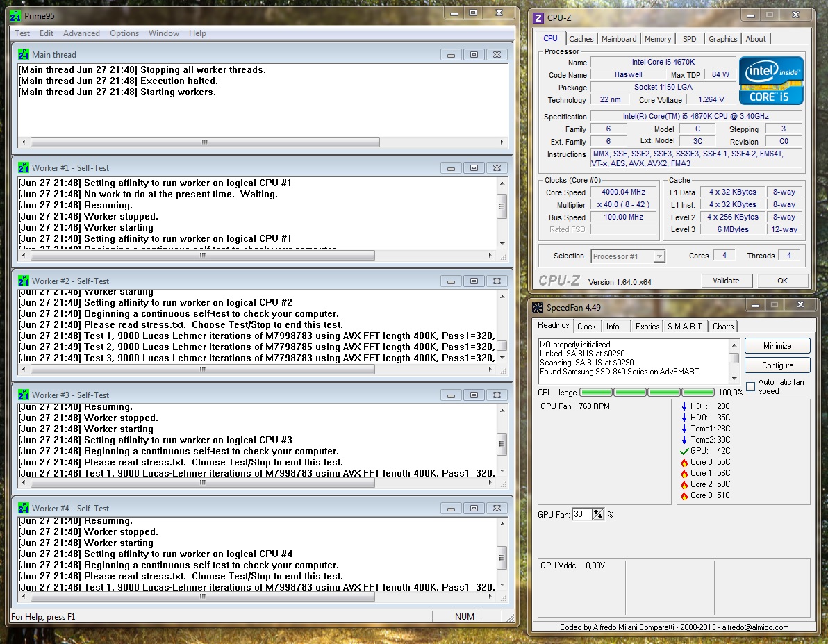Switch to the Graphics tab in CPU-Z
The width and height of the screenshot is (828, 644).
tap(722, 39)
